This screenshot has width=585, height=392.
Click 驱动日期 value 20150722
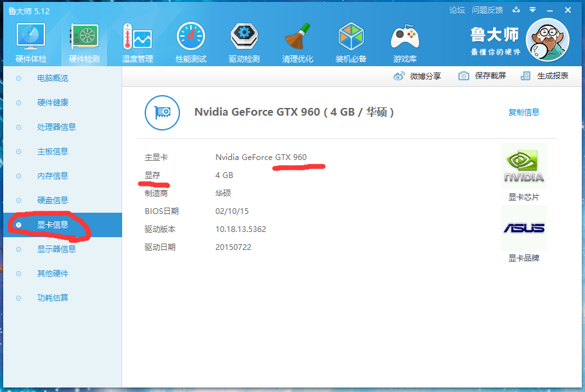point(233,247)
